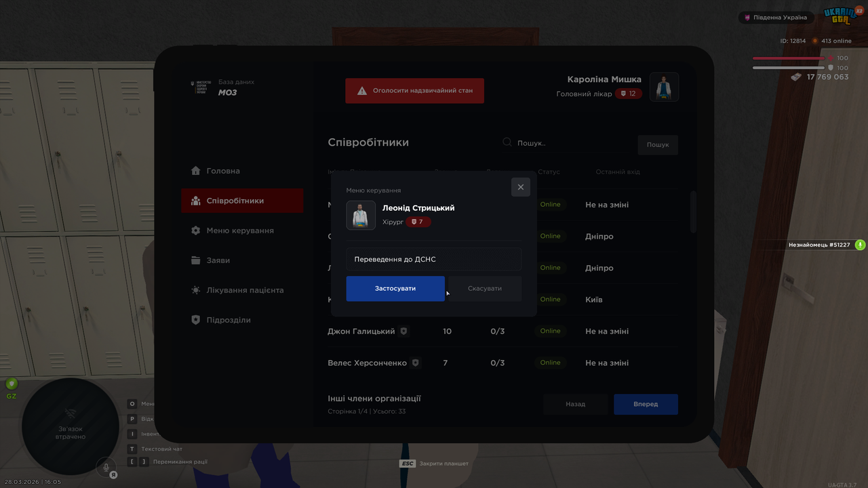The width and height of the screenshot is (868, 488).
Task: Click the 0/3 value in Джон Галицький's row
Action: tap(498, 331)
